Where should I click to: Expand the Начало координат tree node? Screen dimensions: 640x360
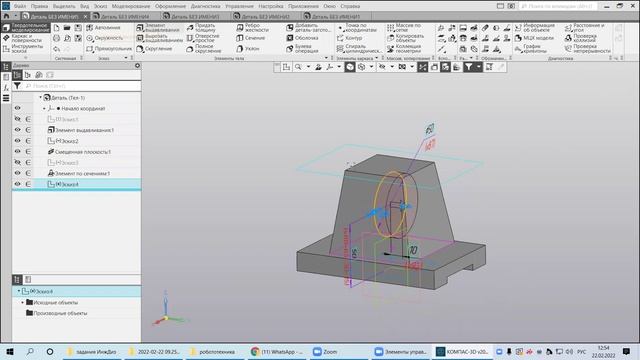tap(44, 109)
